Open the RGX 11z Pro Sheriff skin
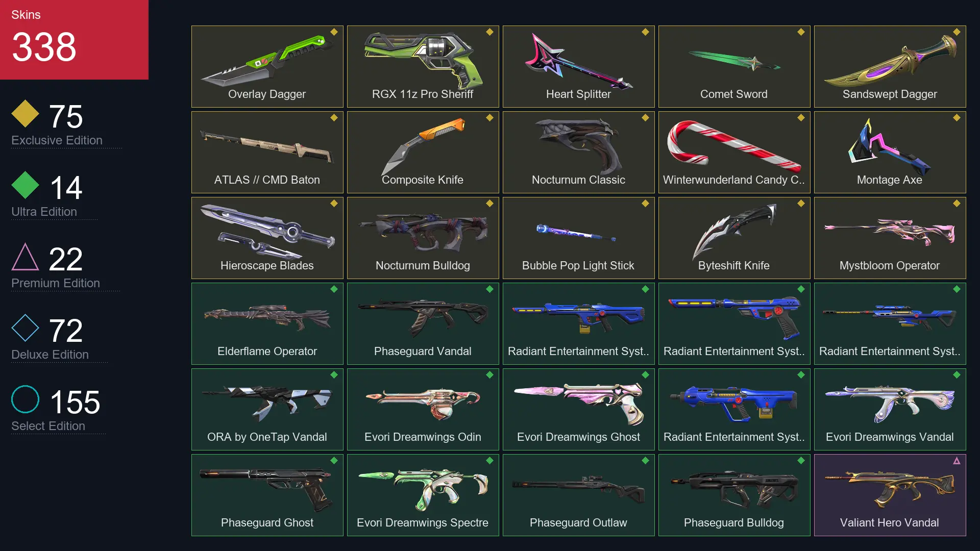The height and width of the screenshot is (551, 980). click(x=423, y=66)
